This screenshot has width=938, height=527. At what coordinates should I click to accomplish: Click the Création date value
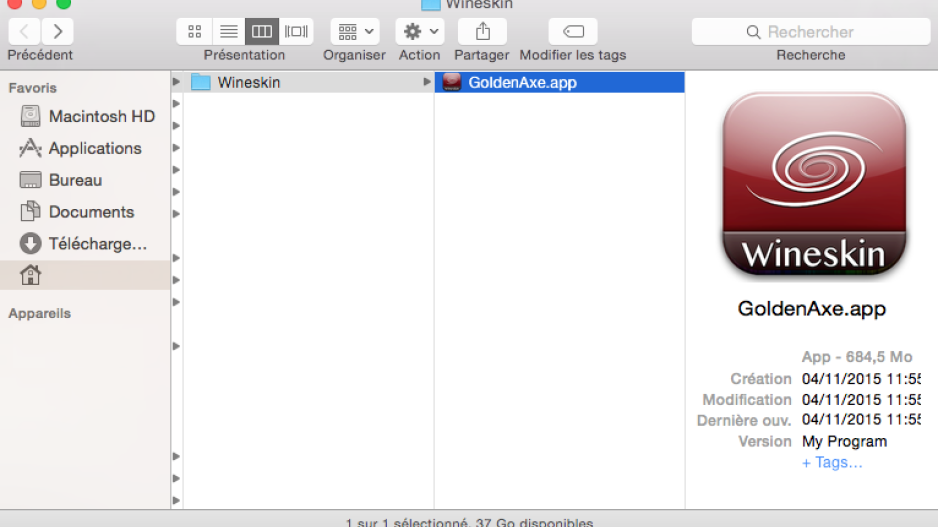(861, 379)
